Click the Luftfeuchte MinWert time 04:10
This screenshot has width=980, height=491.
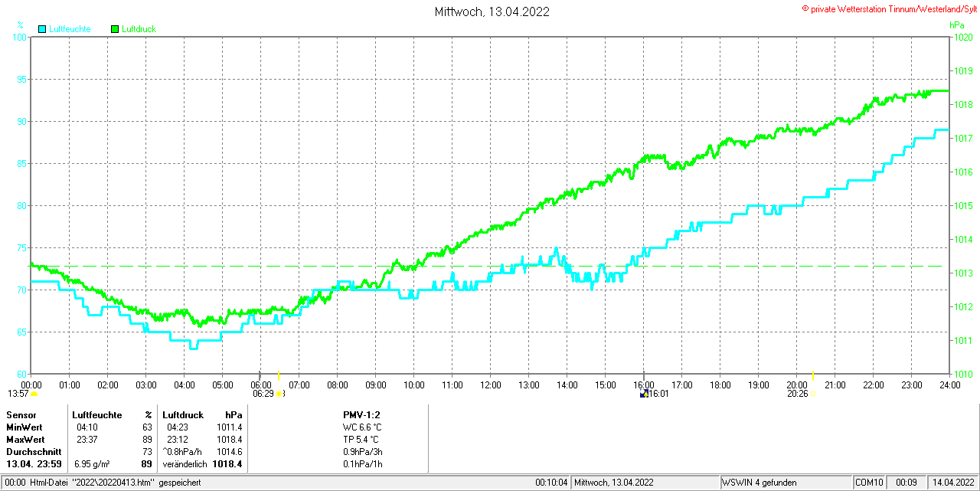point(87,427)
